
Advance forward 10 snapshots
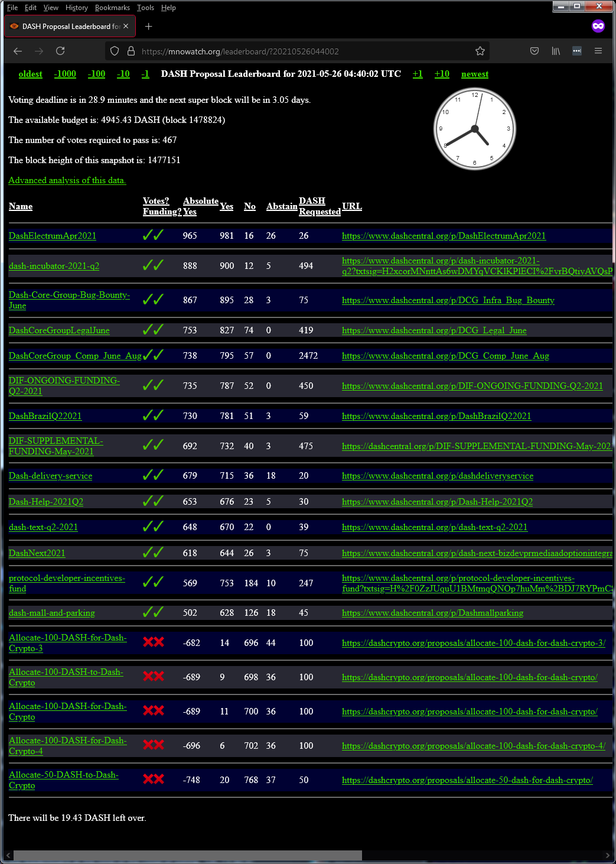click(x=442, y=74)
